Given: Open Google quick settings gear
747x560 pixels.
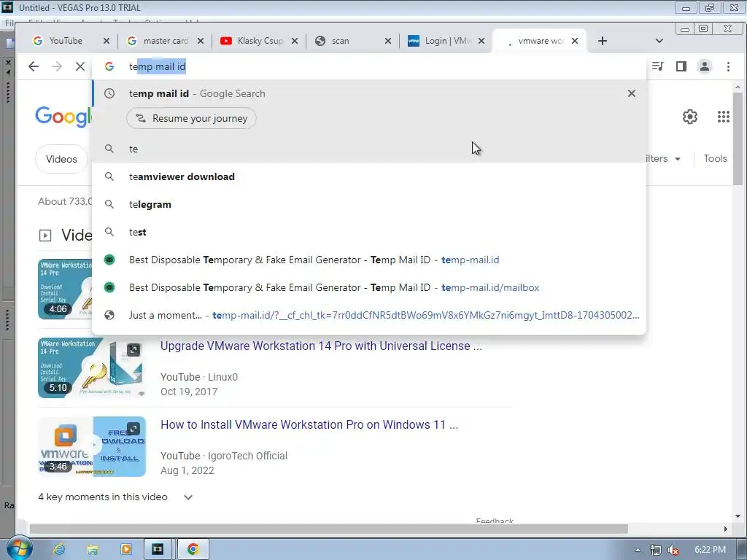Looking at the screenshot, I should coord(690,117).
